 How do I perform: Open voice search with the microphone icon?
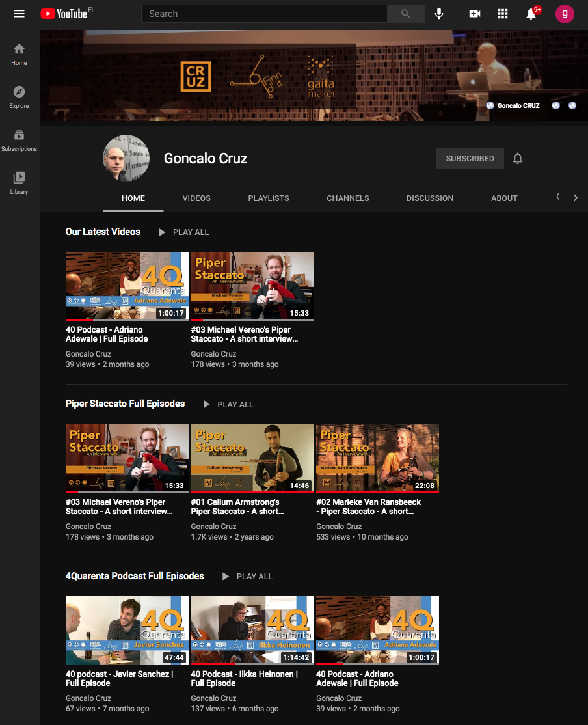[439, 13]
